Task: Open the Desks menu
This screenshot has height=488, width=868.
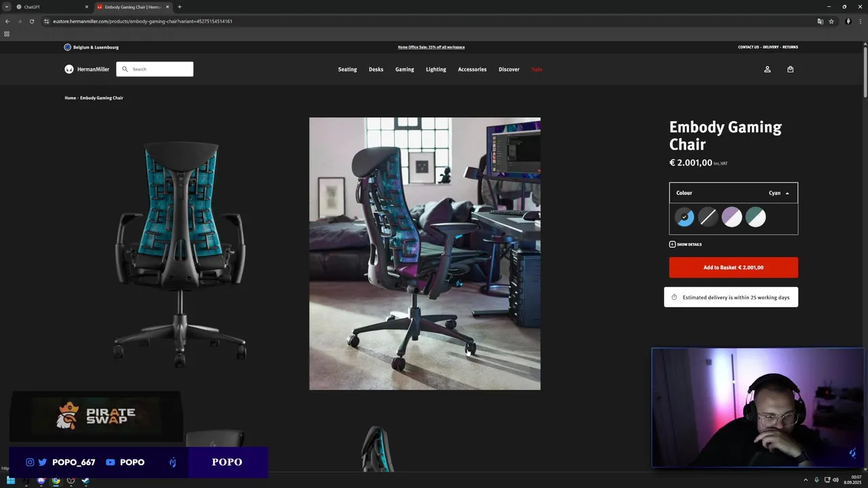Action: 376,69
